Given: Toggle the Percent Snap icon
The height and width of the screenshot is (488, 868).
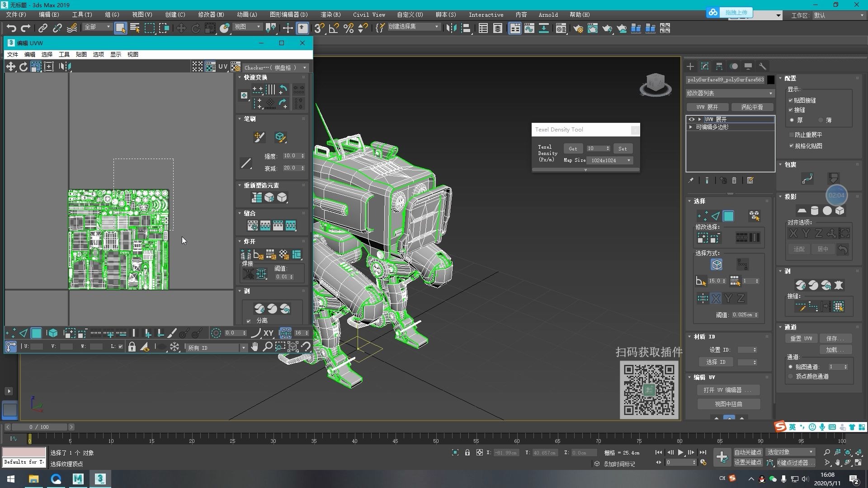Looking at the screenshot, I should pos(349,28).
